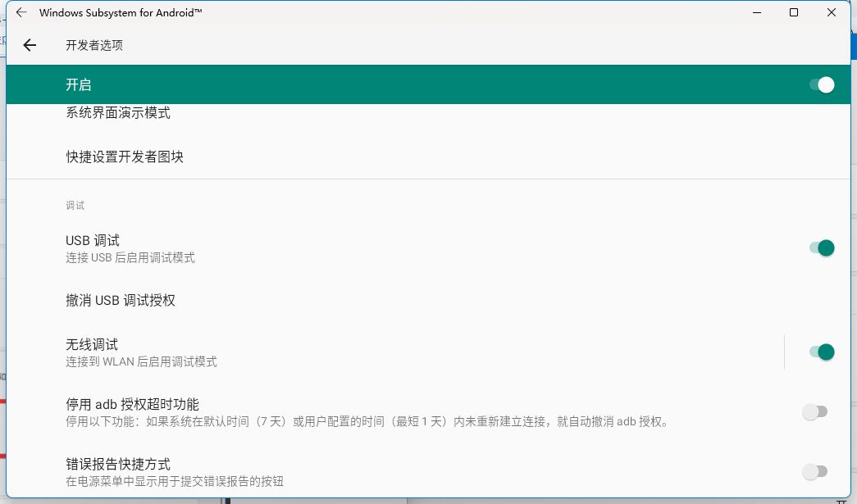
Task: Close the Windows Subsystem for Android window
Action: pos(832,12)
